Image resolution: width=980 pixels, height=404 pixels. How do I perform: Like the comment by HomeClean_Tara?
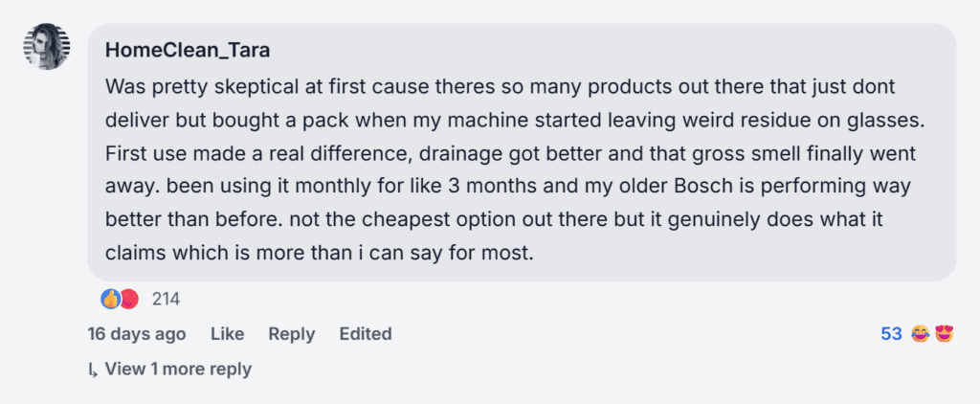click(227, 334)
